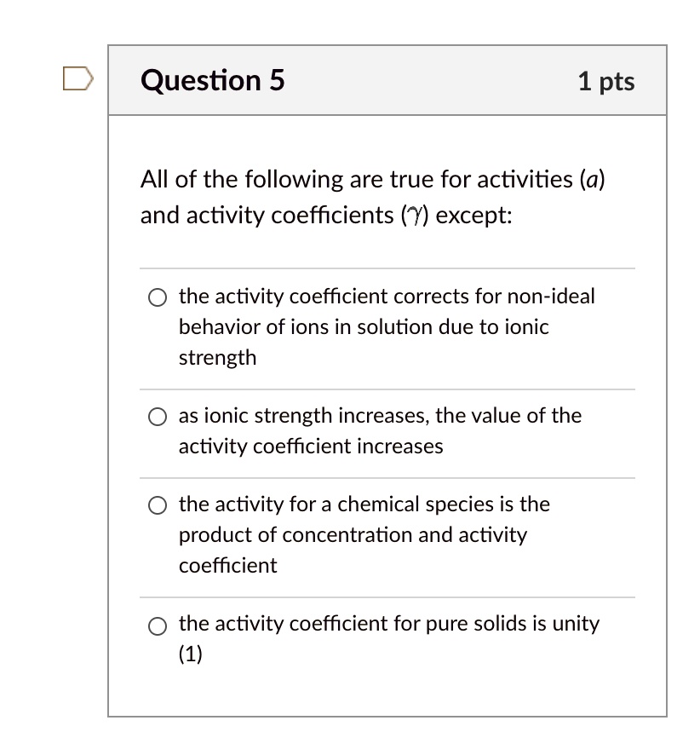700x755 pixels.
Task: Click the bookmark marker beside the question
Action: [x=77, y=78]
